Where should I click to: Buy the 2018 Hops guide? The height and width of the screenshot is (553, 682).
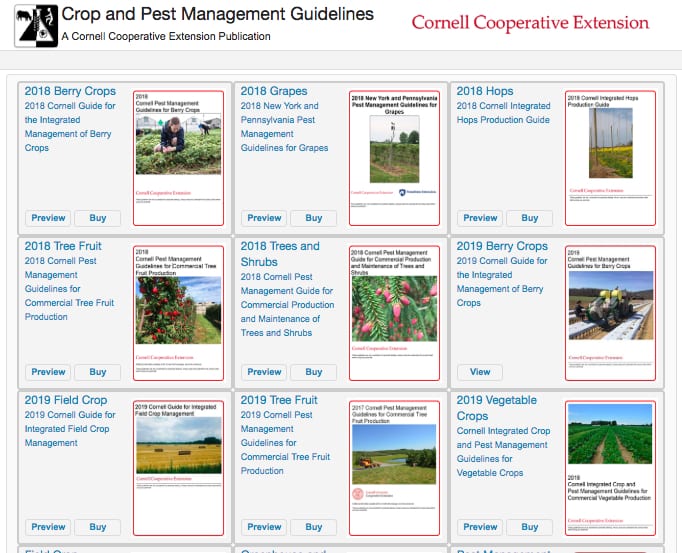(x=530, y=218)
